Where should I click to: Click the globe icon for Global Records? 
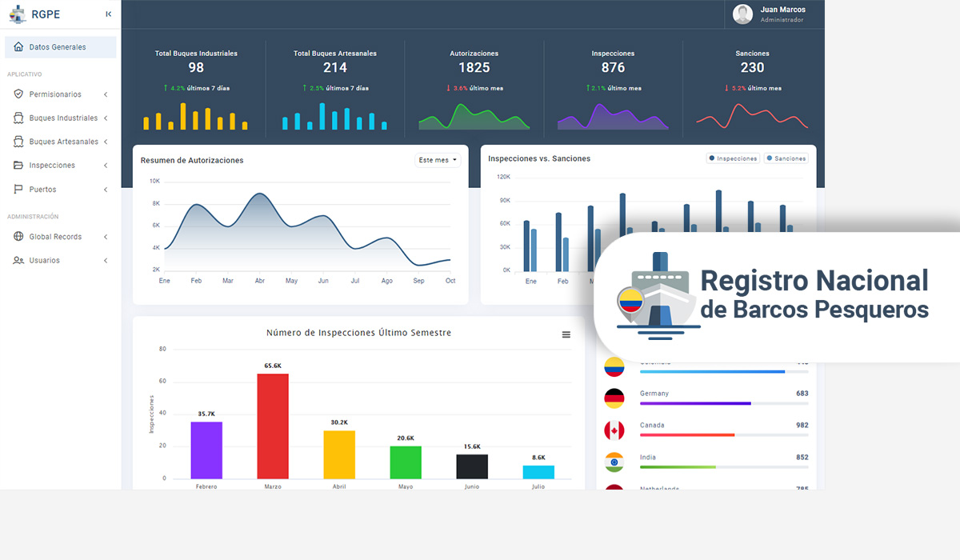click(18, 237)
